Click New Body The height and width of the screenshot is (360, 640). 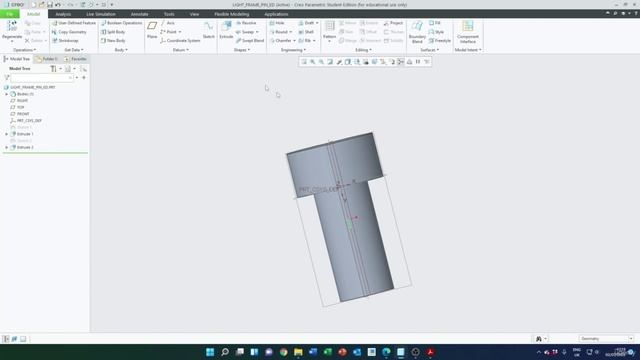coord(113,41)
